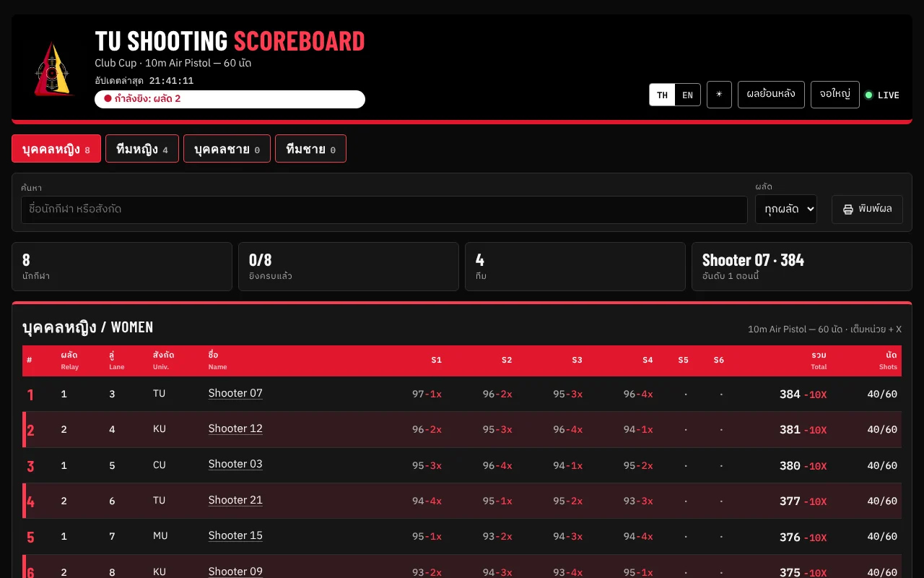Click the printer icon on พิมพ์ผล
This screenshot has width=924, height=578.
point(848,210)
